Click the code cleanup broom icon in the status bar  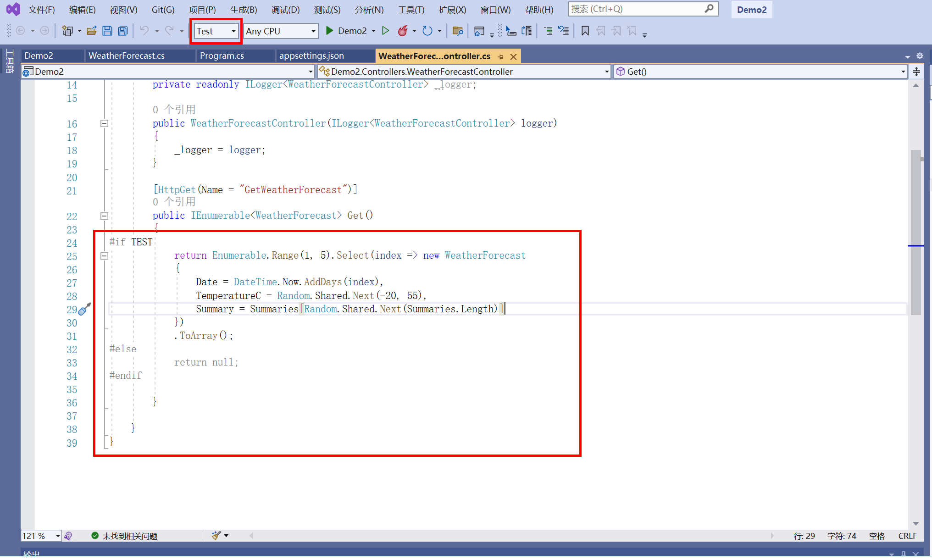(216, 536)
